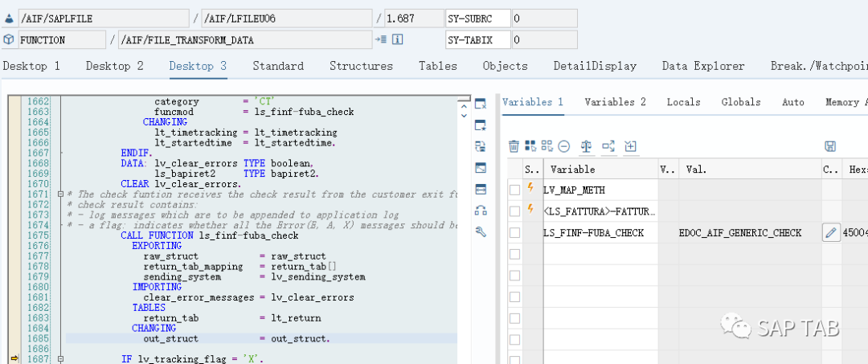
Task: Select the checkbox next to <LS_FATTURA>-FATTUR row
Action: click(x=515, y=211)
